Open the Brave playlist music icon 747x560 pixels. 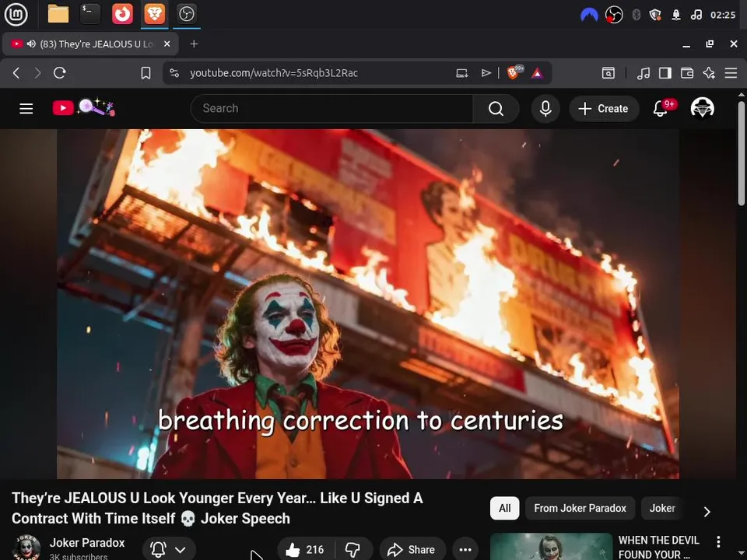pyautogui.click(x=644, y=73)
